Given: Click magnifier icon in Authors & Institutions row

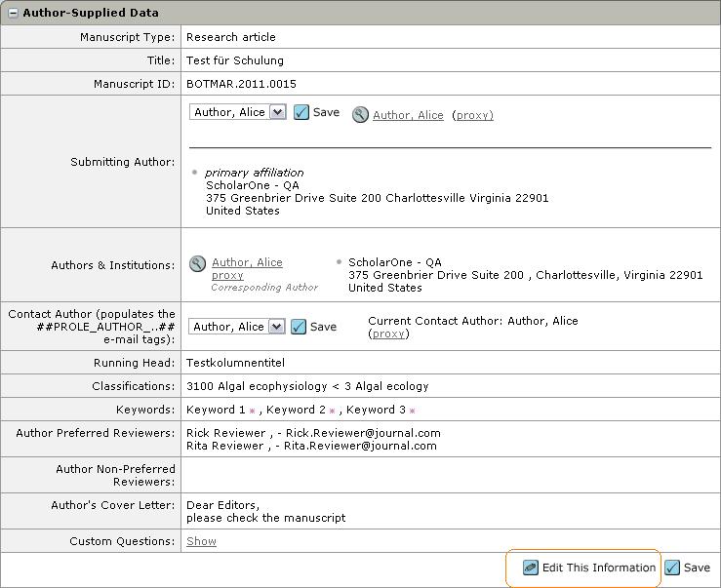Looking at the screenshot, I should point(198,263).
